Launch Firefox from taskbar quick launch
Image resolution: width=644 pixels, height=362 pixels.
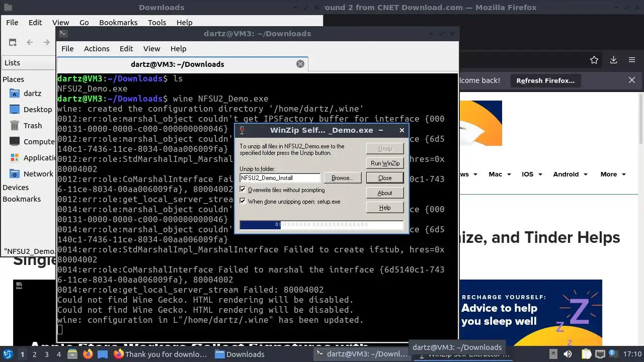click(88, 354)
